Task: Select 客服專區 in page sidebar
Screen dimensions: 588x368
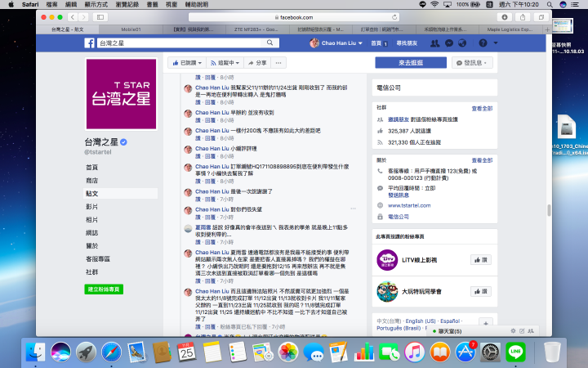Action: (98, 259)
